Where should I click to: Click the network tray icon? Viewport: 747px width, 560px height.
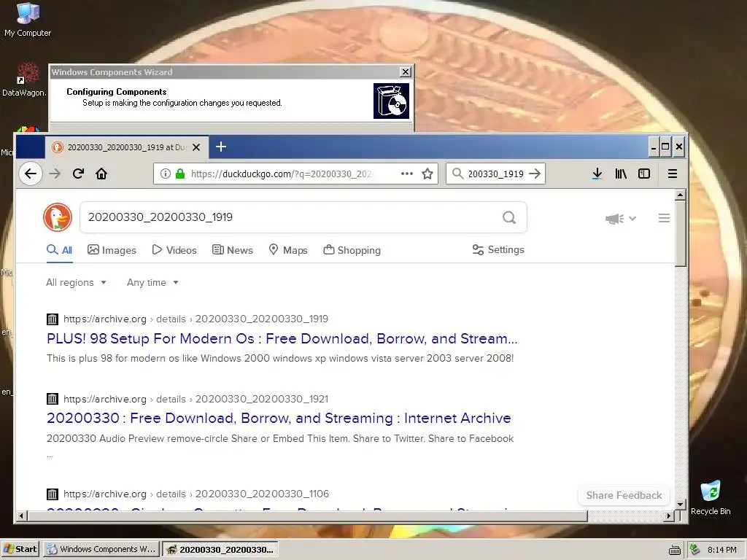click(695, 550)
